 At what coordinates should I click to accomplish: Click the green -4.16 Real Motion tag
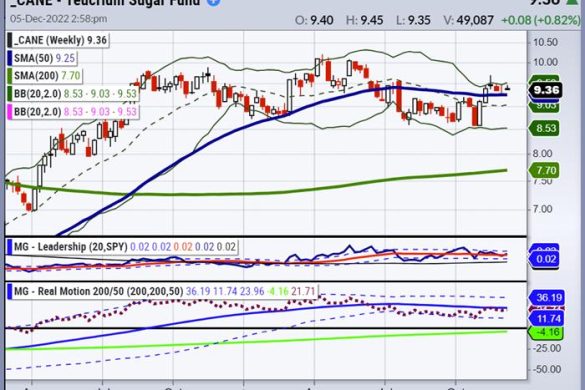tap(546, 332)
